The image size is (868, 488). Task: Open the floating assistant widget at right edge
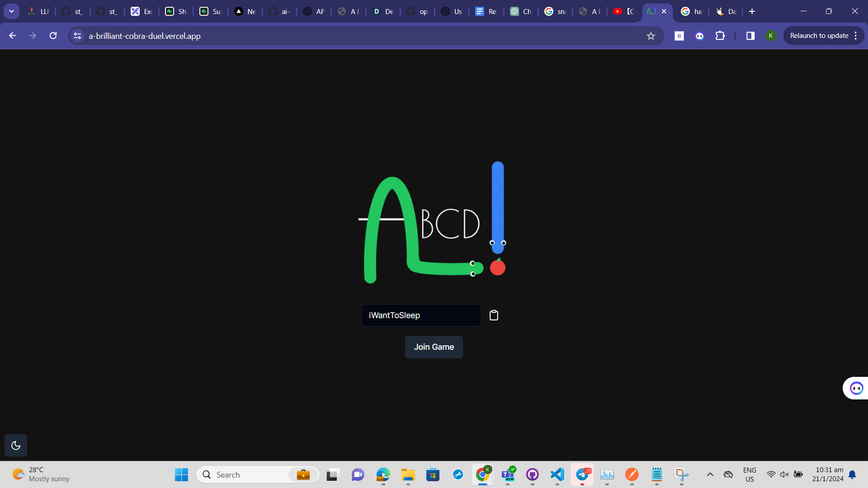pyautogui.click(x=856, y=388)
